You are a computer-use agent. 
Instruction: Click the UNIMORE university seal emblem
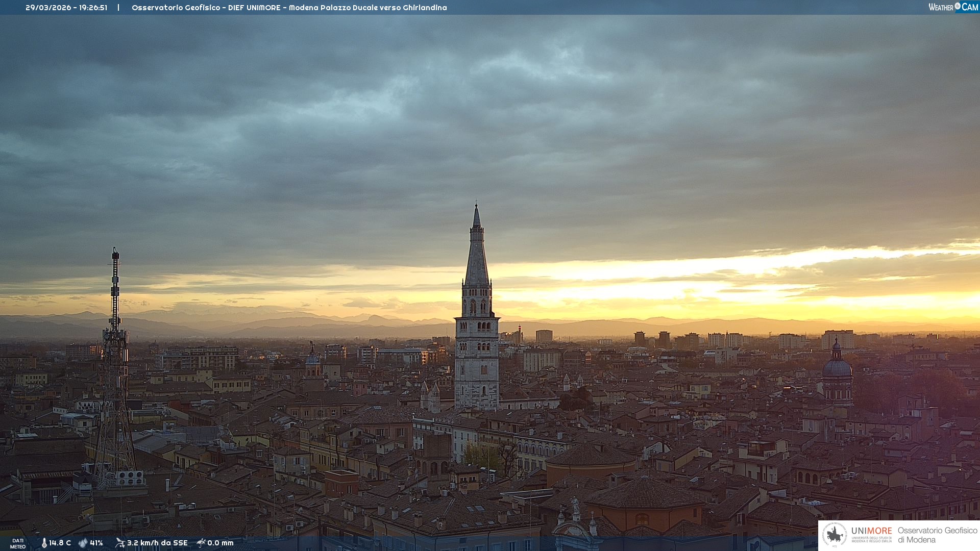click(x=835, y=535)
